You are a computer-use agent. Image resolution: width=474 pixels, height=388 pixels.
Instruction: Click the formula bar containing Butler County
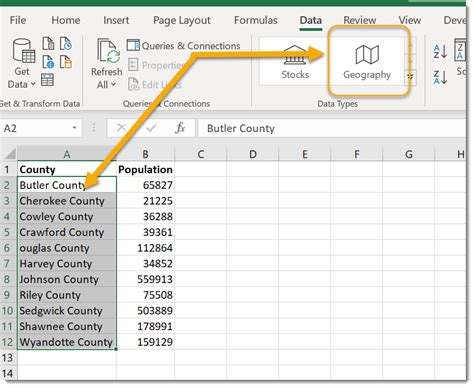tap(332, 128)
